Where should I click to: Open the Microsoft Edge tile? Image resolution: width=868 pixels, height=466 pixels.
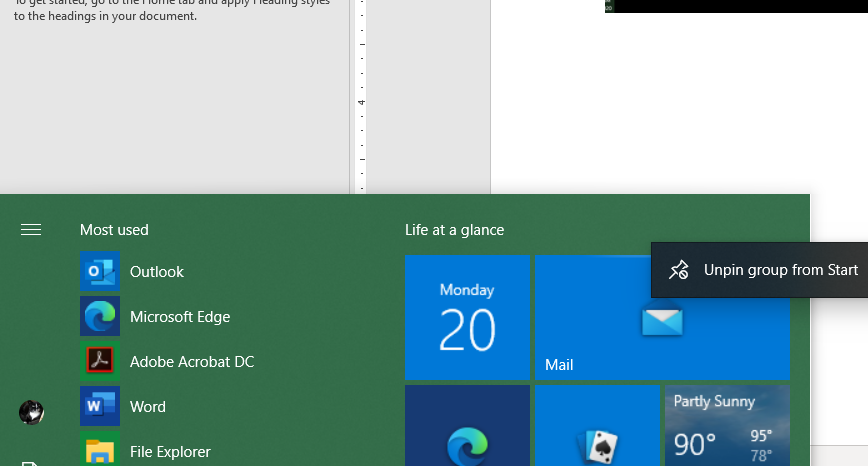(467, 426)
